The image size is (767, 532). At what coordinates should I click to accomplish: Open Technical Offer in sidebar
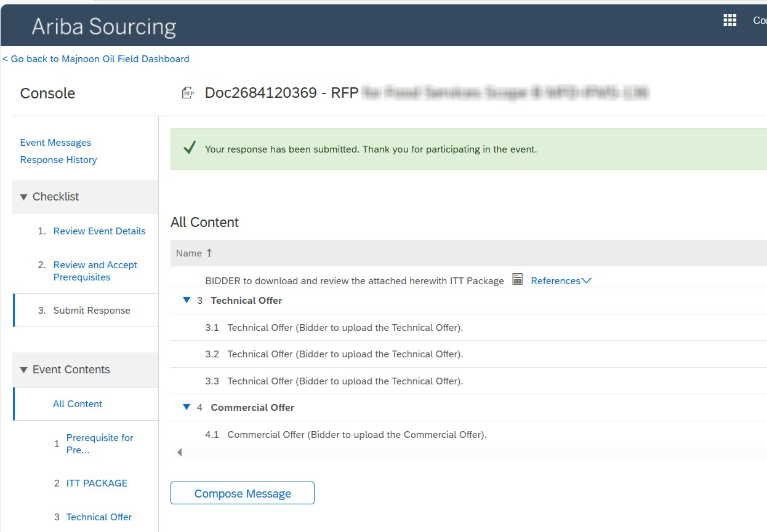click(98, 517)
